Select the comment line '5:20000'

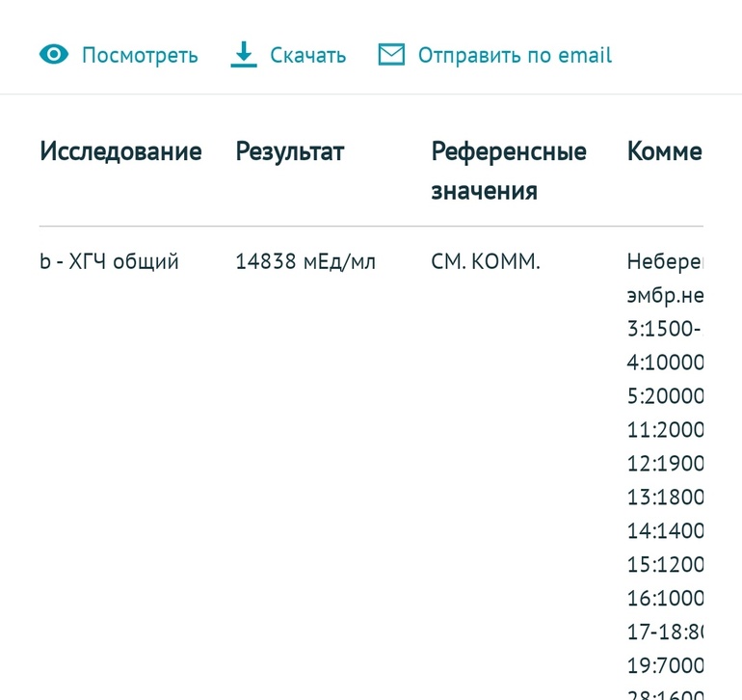point(665,396)
